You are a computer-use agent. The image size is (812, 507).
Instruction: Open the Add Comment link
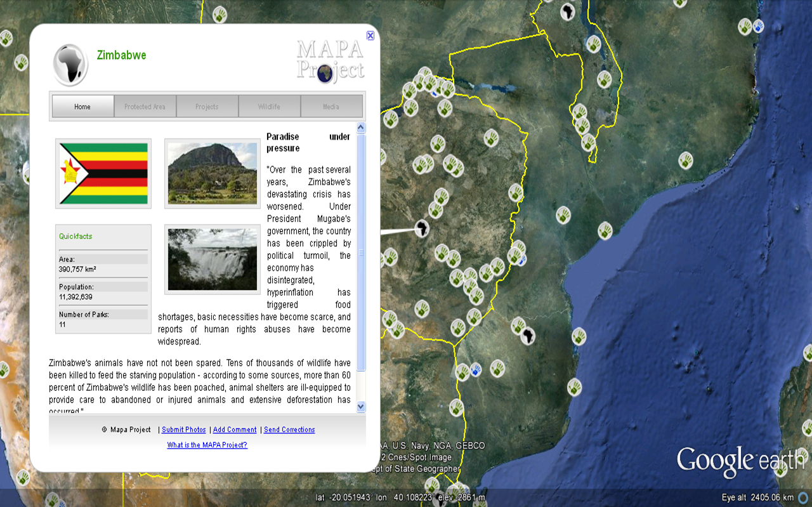tap(235, 430)
